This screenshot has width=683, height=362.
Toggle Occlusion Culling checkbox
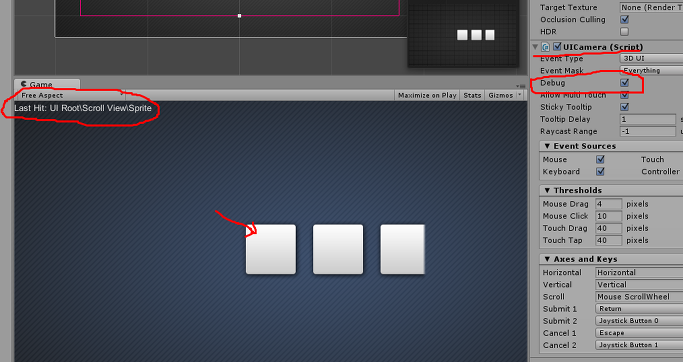[x=625, y=20]
